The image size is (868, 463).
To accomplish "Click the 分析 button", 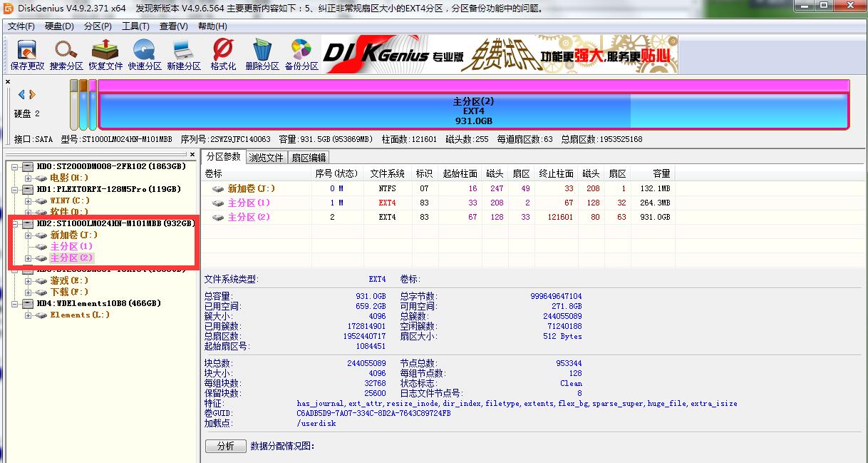I will coord(225,446).
